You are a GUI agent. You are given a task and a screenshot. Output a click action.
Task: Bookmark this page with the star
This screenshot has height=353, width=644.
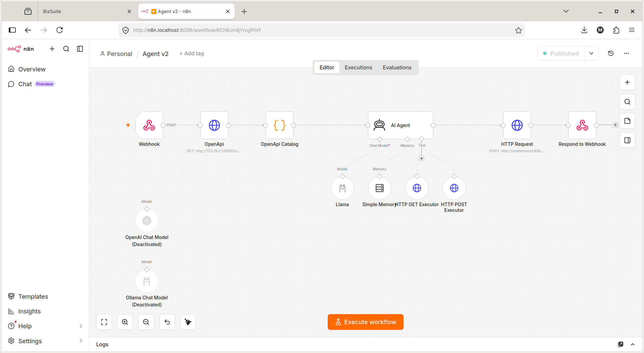tap(519, 30)
